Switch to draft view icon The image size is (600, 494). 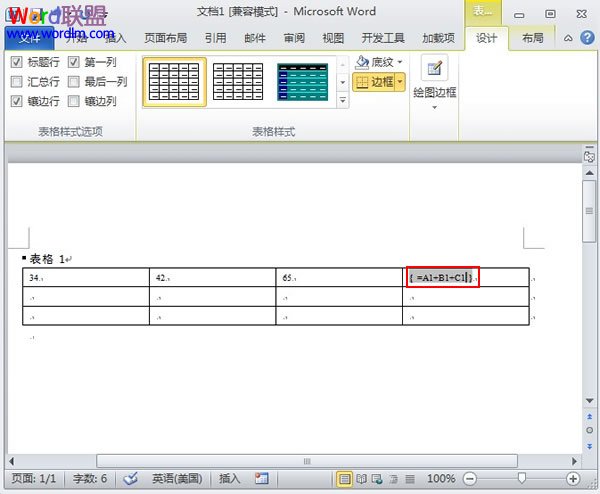click(x=410, y=479)
